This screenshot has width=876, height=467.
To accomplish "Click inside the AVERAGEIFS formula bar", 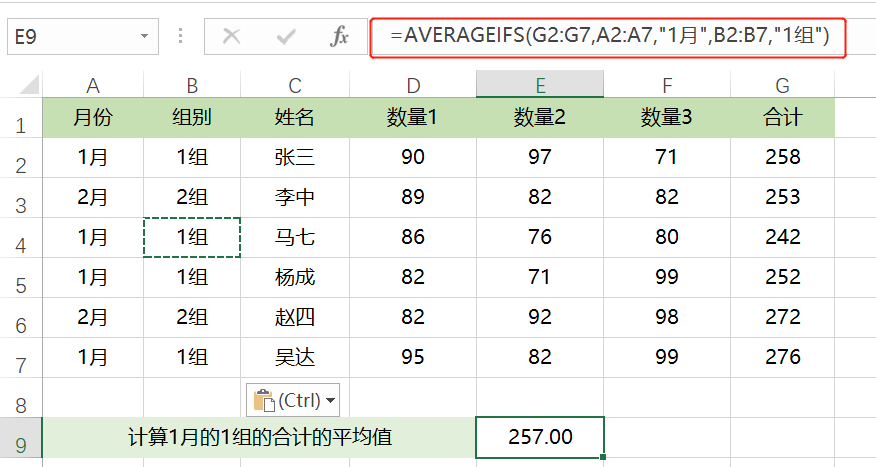I will (x=610, y=37).
